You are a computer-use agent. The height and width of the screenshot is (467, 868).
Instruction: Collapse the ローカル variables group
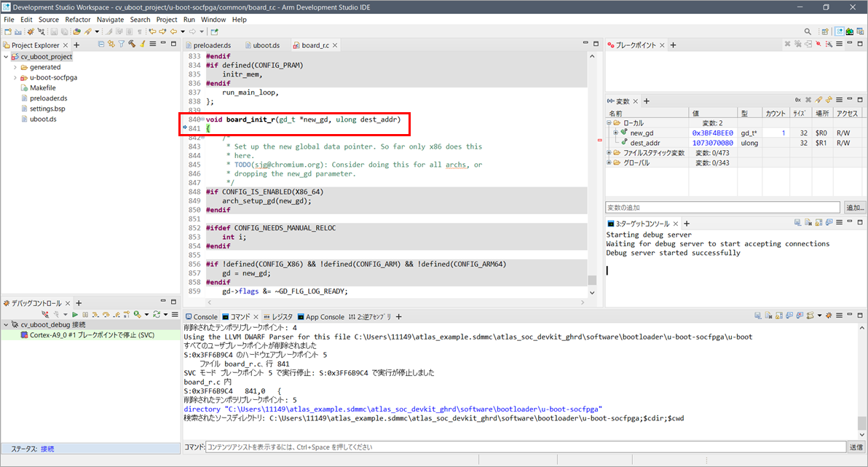coord(609,123)
